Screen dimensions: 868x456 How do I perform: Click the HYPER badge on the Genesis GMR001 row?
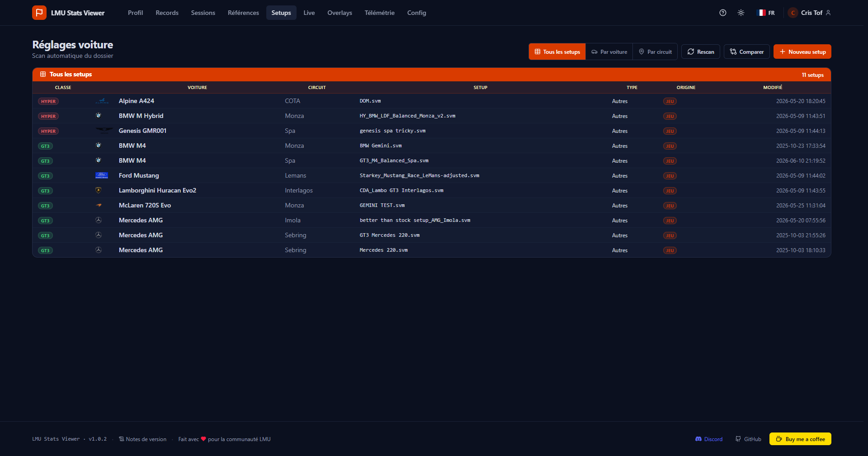pyautogui.click(x=48, y=131)
